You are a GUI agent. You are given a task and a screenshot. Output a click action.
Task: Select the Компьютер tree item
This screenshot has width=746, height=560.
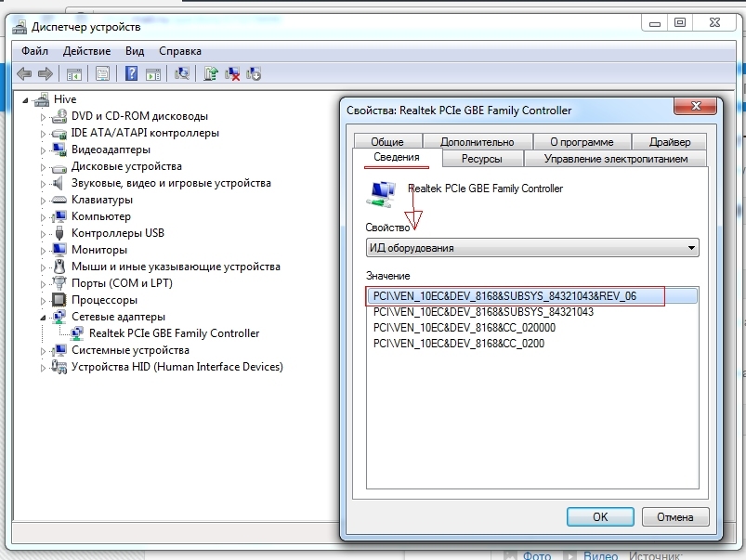101,216
